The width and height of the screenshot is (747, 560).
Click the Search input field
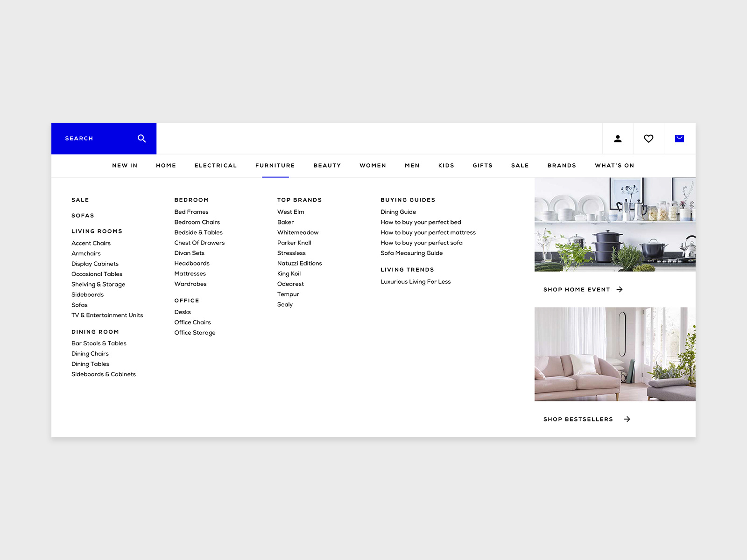(84, 138)
